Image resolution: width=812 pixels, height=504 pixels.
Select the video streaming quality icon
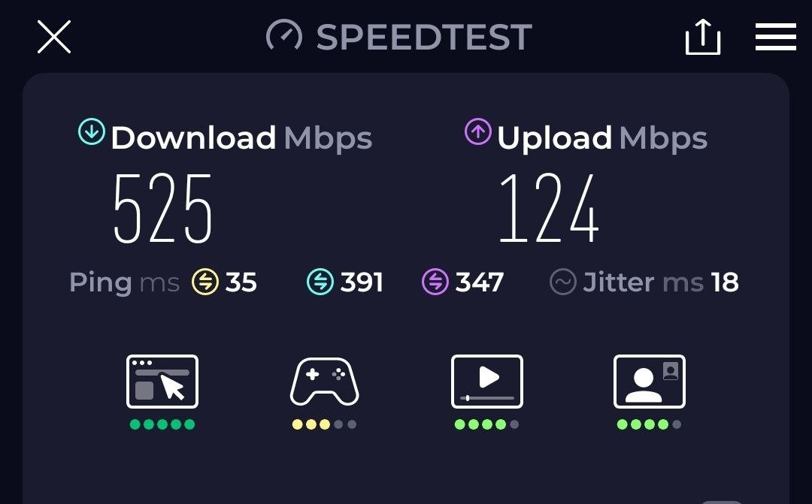click(x=486, y=382)
